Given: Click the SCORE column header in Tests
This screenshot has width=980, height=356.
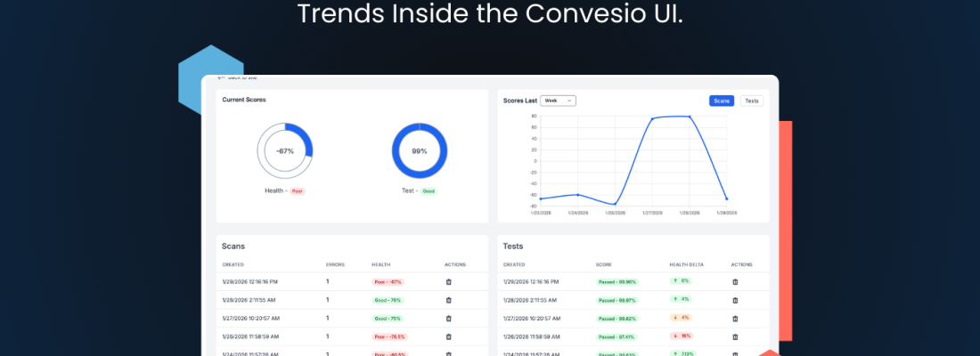Looking at the screenshot, I should coord(604,265).
